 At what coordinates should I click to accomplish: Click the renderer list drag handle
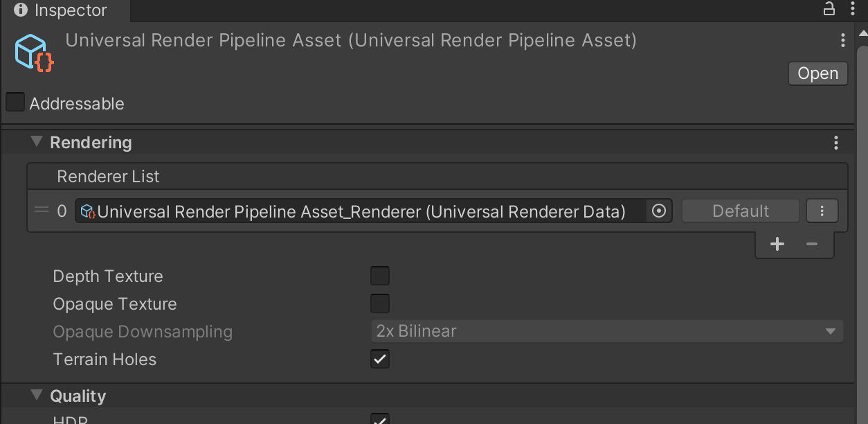[42, 211]
